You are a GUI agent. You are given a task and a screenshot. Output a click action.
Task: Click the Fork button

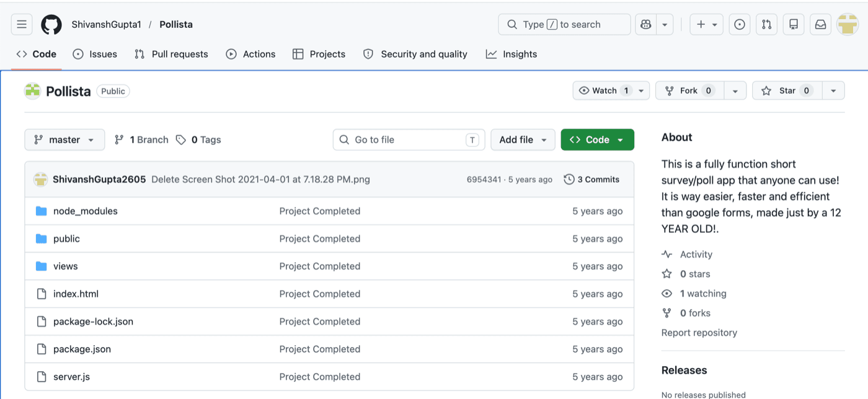click(x=689, y=90)
